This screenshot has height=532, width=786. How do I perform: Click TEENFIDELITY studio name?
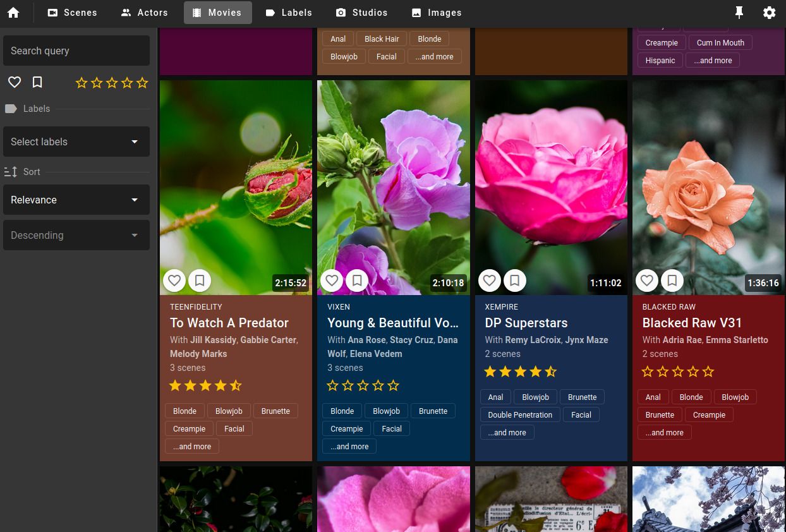196,306
